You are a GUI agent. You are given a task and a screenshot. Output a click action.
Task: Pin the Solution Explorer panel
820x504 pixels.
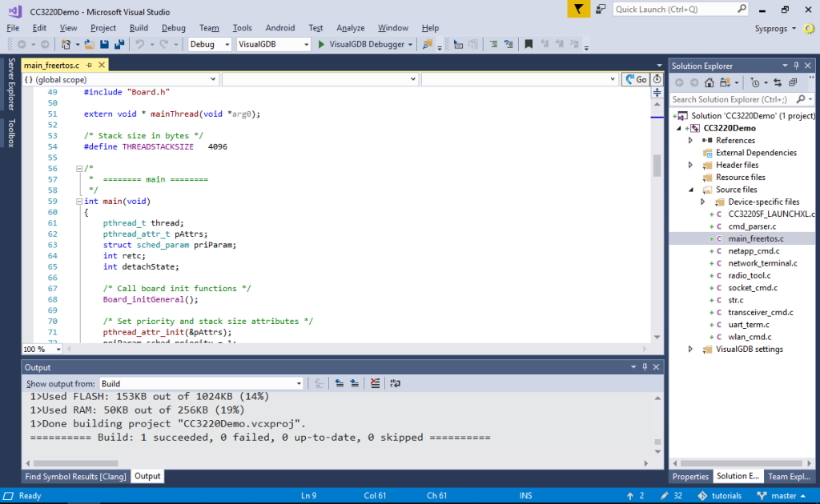click(x=798, y=66)
